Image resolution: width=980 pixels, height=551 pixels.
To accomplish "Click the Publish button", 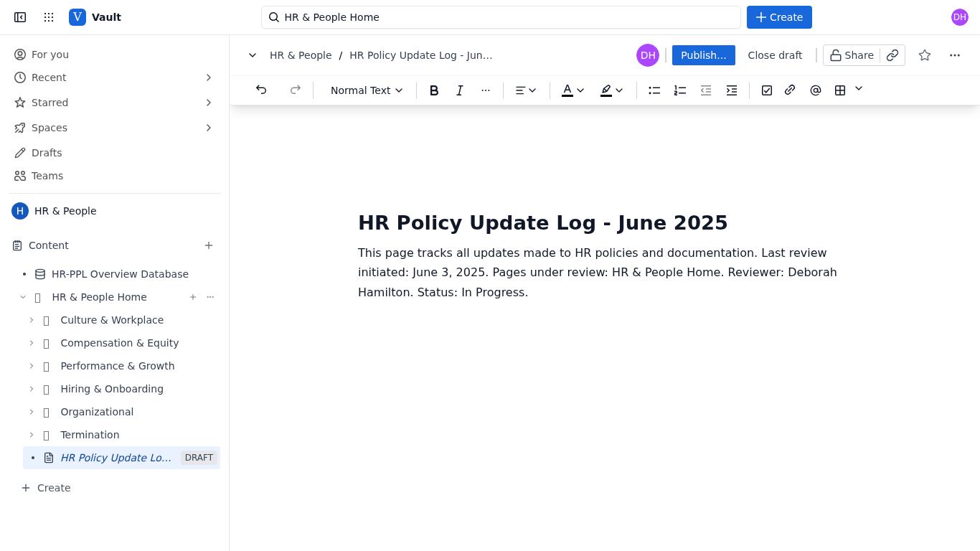I will click(704, 55).
